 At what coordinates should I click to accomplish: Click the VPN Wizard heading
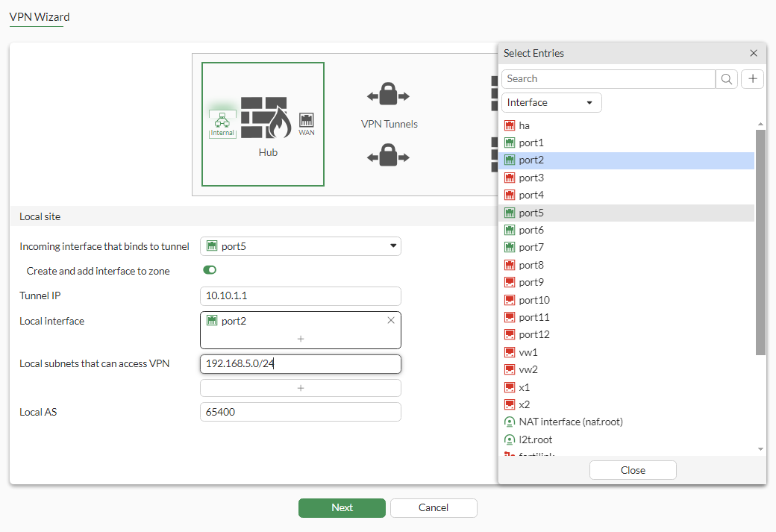pyautogui.click(x=38, y=16)
